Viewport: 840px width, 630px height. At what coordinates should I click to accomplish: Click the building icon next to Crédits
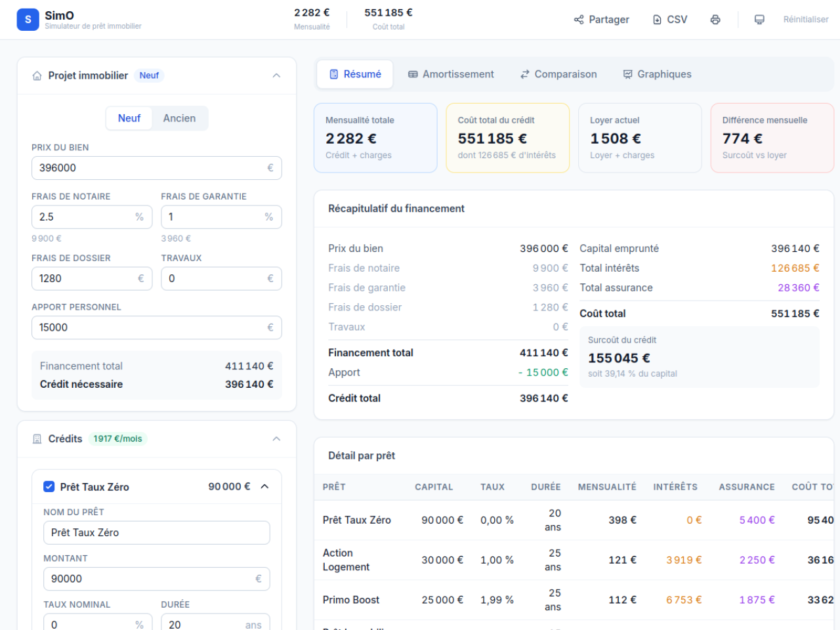click(x=37, y=439)
